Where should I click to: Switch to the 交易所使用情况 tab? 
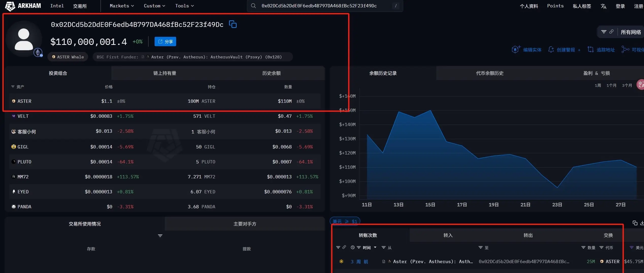85,224
